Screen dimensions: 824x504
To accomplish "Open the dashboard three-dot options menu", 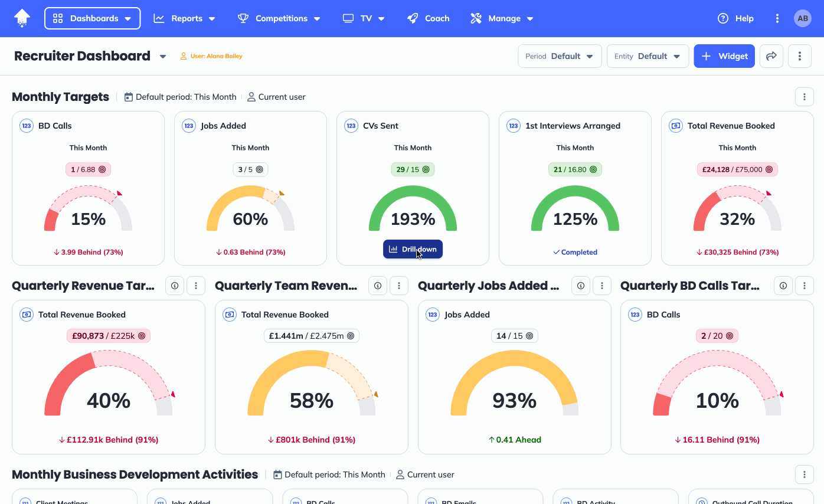I will coord(800,56).
